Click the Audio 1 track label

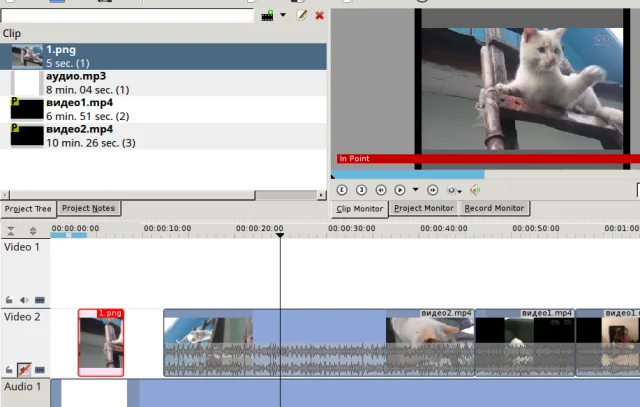pos(22,387)
